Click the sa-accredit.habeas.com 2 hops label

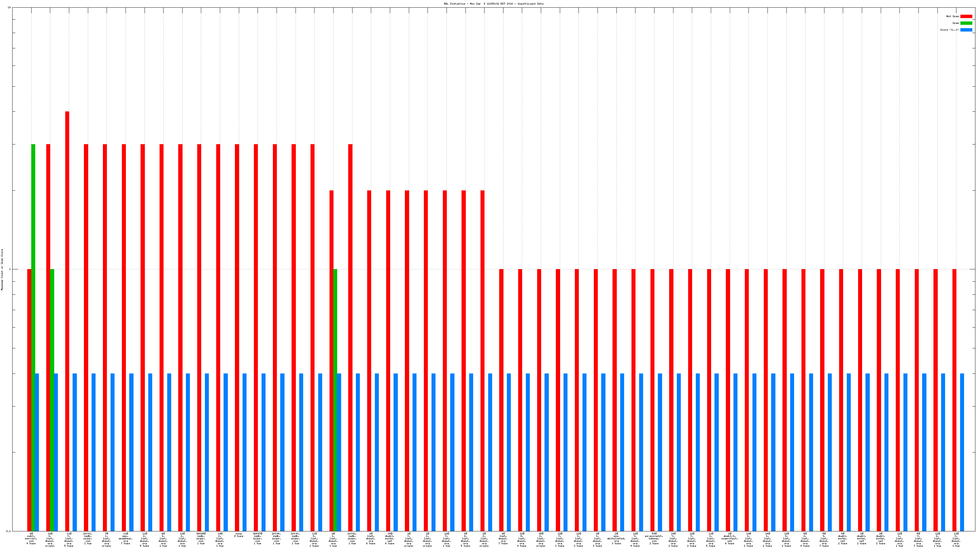[654, 539]
